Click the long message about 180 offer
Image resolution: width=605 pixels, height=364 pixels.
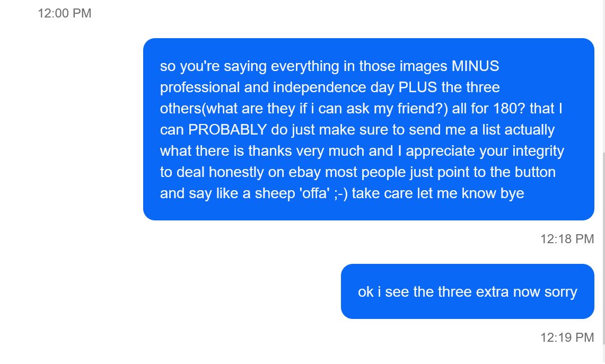(x=369, y=129)
